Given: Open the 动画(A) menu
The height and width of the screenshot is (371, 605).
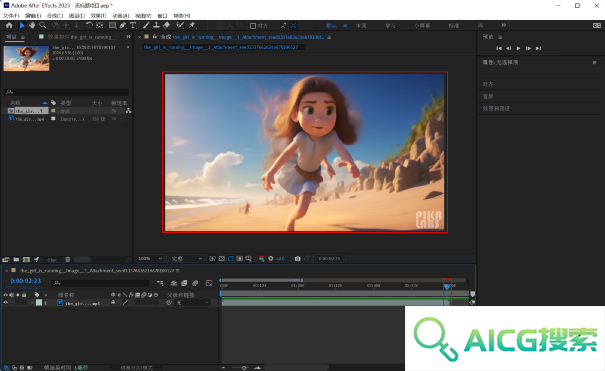Looking at the screenshot, I should point(120,16).
